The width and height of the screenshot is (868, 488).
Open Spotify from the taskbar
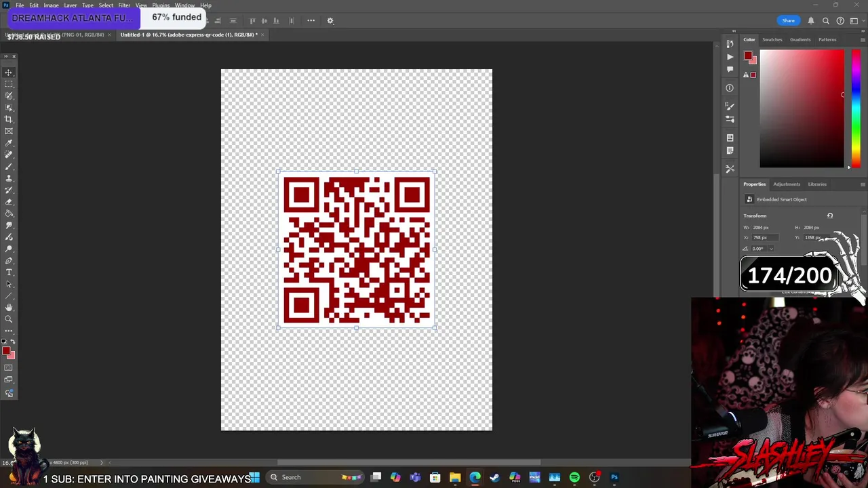(x=574, y=477)
